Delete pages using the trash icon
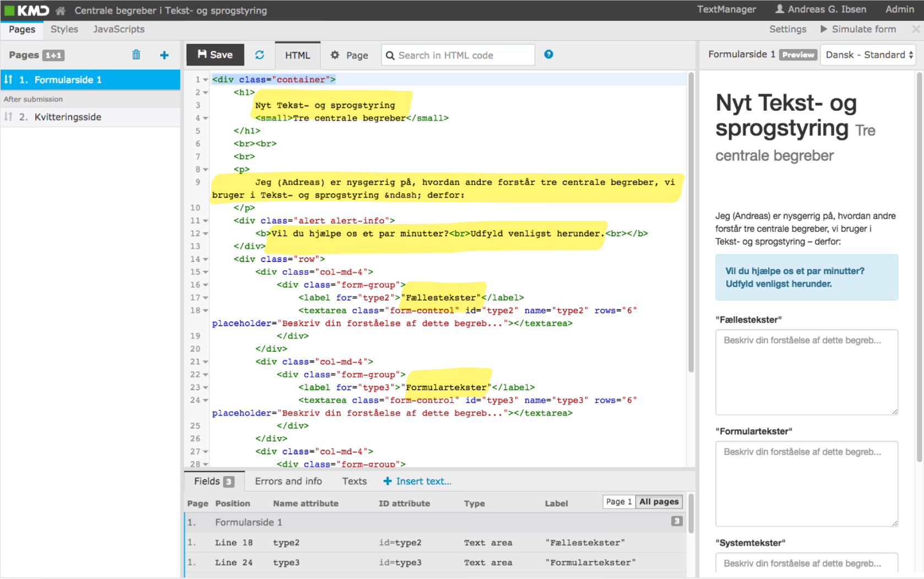The width and height of the screenshot is (924, 579). click(x=136, y=55)
